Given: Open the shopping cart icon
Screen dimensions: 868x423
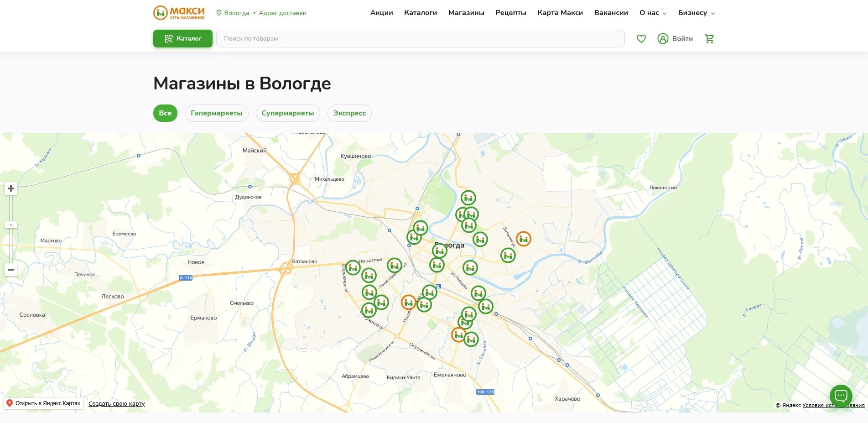Looking at the screenshot, I should pos(709,39).
